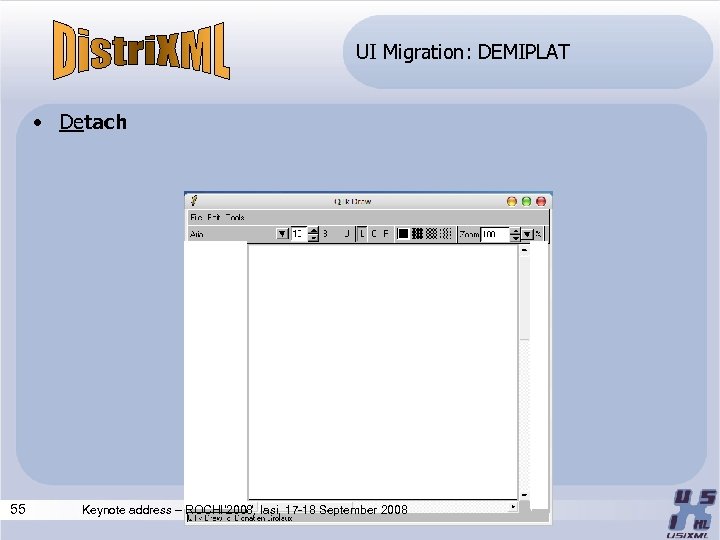The height and width of the screenshot is (540, 720).
Task: Click the USIXML logo in the corner
Action: coord(690,513)
